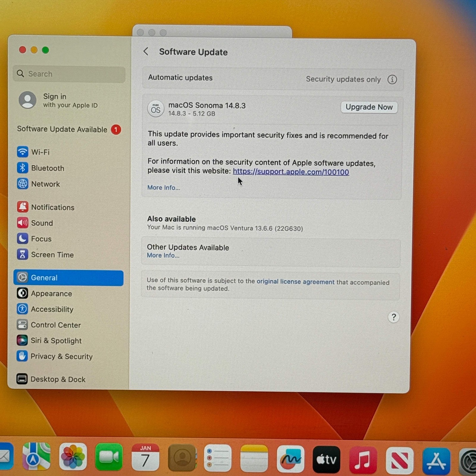Open Screen Time settings

[x=52, y=255]
